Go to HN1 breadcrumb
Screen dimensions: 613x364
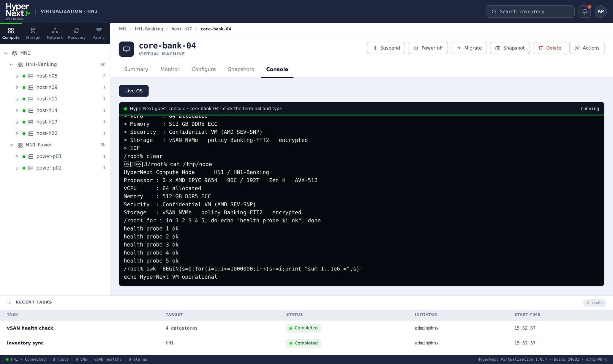pyautogui.click(x=122, y=29)
